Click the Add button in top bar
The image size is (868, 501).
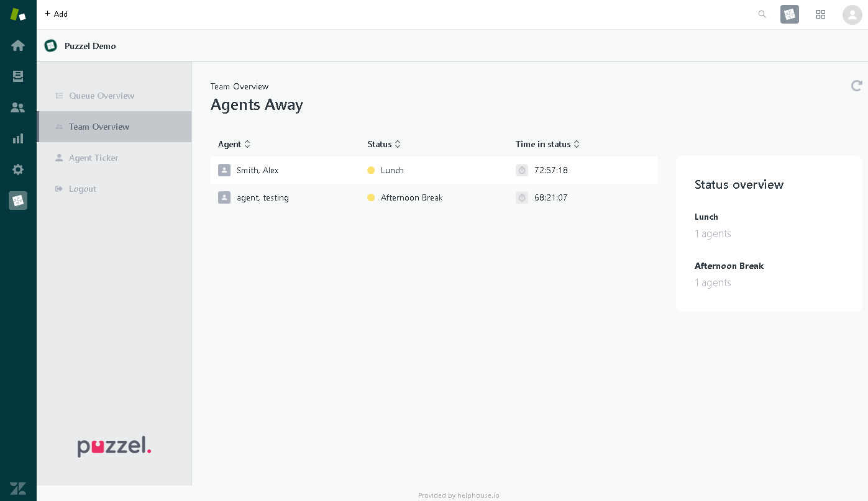(x=56, y=14)
